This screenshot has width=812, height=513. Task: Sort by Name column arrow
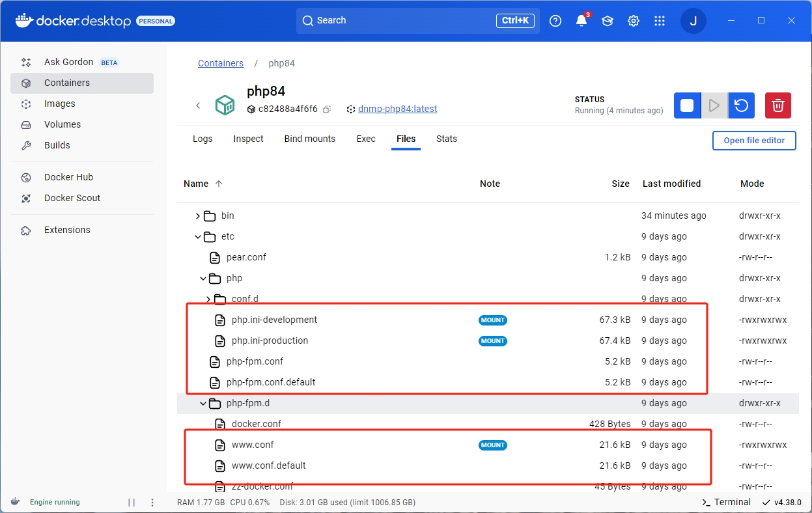(219, 184)
